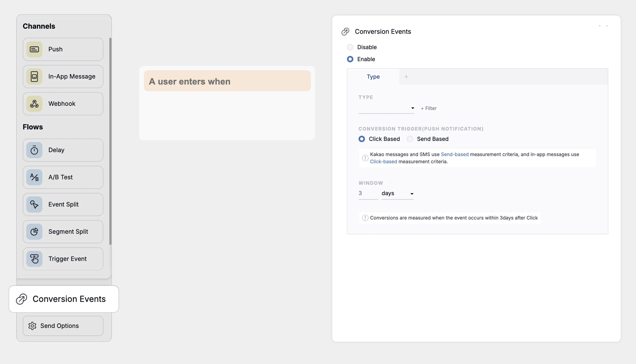Add the Trigger Event flow block
The image size is (636, 364).
pos(63,259)
